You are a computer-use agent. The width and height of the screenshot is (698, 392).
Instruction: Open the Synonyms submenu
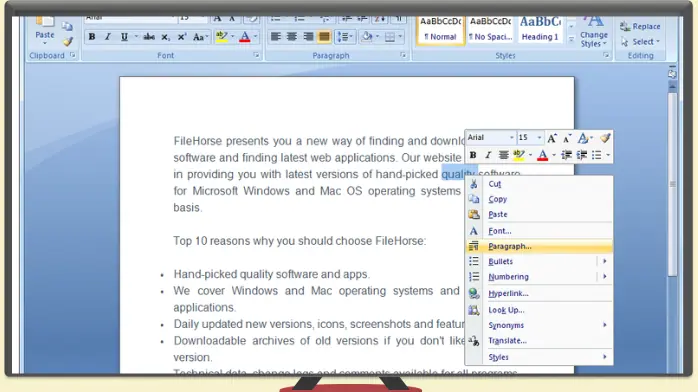539,325
